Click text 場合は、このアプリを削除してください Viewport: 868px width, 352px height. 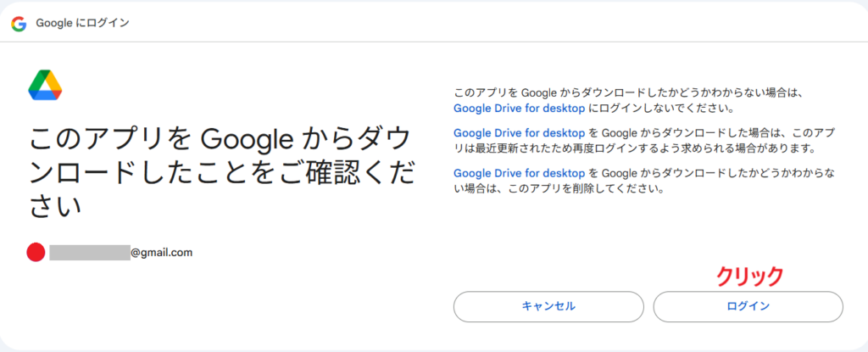click(558, 188)
